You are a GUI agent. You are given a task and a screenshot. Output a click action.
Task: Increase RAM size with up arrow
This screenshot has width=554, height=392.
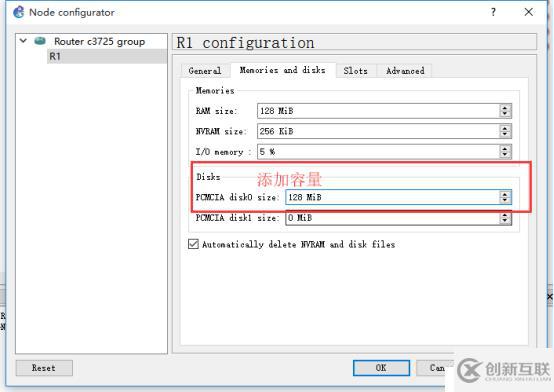click(x=505, y=108)
